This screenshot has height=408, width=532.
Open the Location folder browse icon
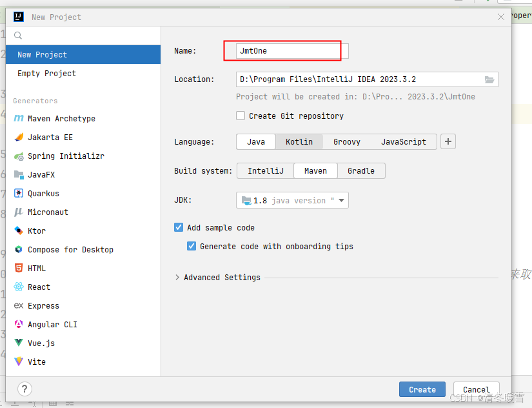click(489, 79)
